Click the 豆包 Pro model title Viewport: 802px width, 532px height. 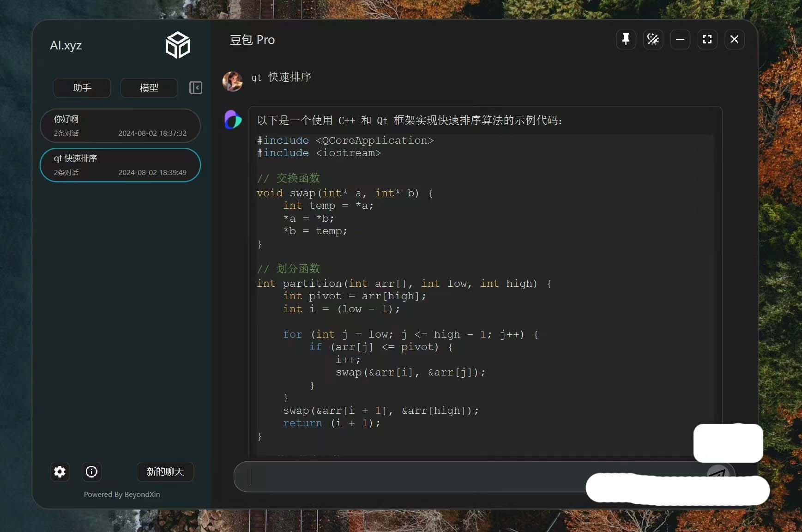point(252,40)
